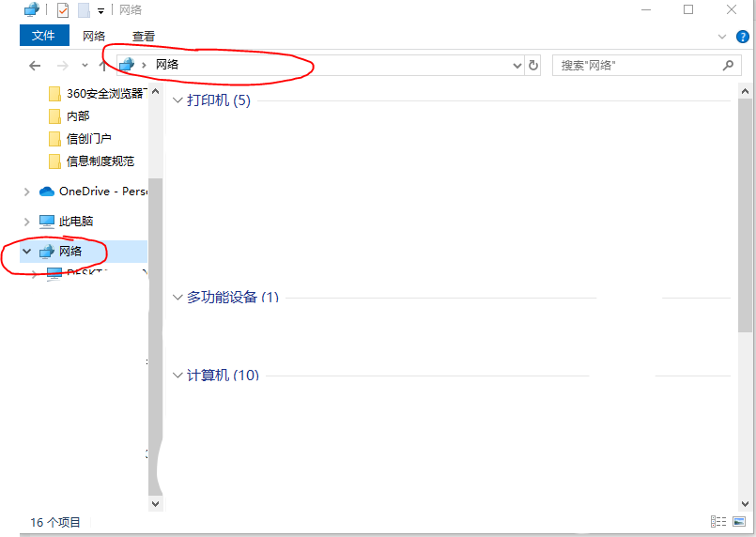This screenshot has height=537, width=756.
Task: Expand the address bar path chevron
Action: [144, 65]
